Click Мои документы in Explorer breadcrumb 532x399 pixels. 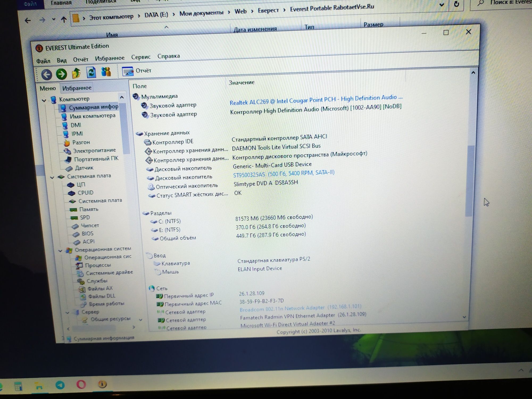pos(201,13)
